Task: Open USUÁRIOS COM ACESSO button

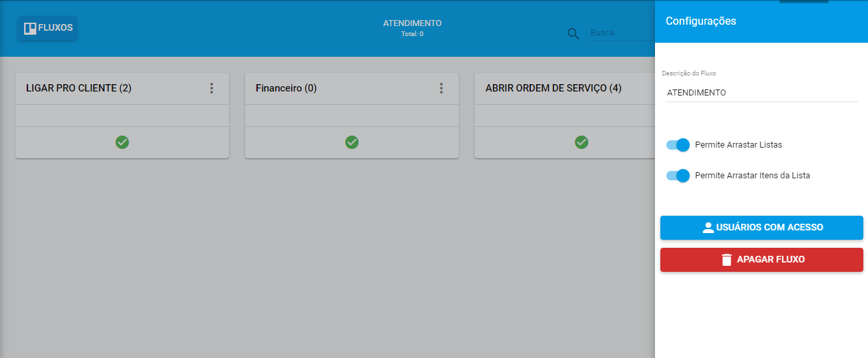Action: point(762,228)
